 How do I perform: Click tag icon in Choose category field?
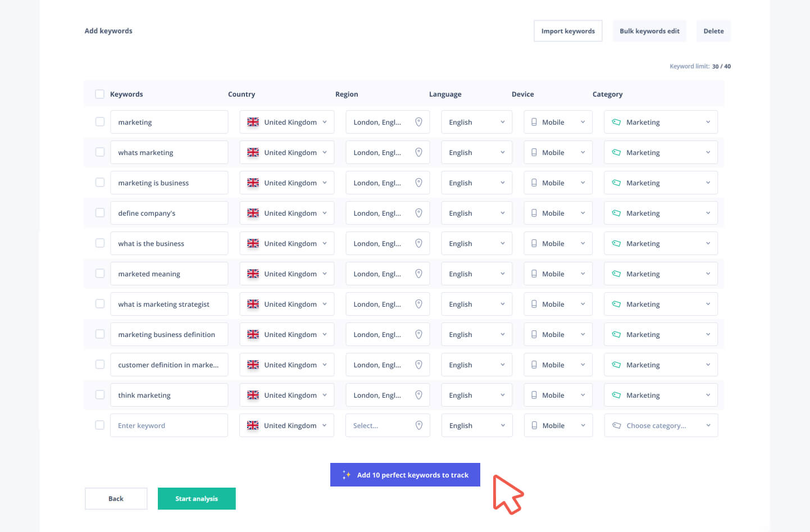tap(616, 425)
